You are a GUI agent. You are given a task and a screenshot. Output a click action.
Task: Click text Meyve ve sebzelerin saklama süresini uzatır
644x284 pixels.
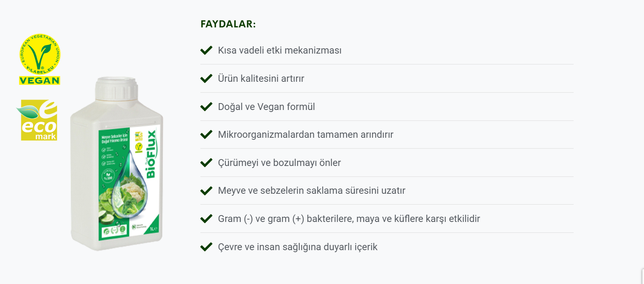click(312, 191)
